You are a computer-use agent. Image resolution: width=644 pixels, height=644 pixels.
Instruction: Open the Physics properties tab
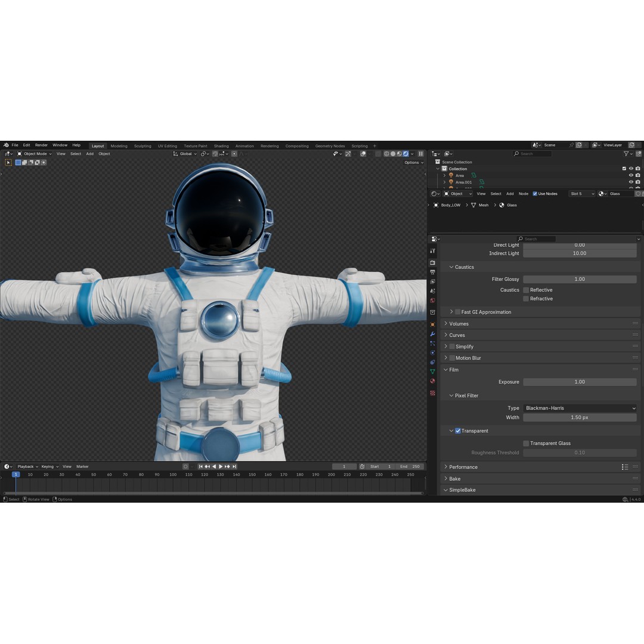[432, 352]
